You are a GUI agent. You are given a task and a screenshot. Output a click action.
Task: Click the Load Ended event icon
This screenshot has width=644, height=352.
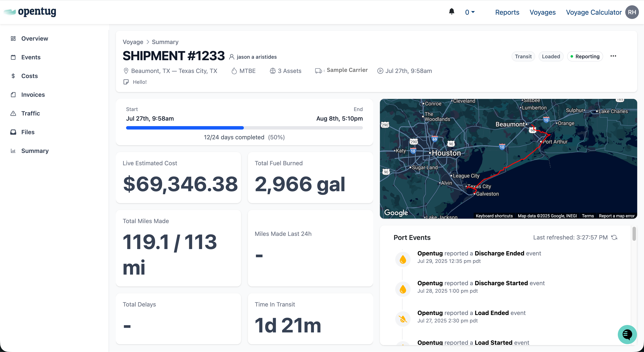pos(403,319)
